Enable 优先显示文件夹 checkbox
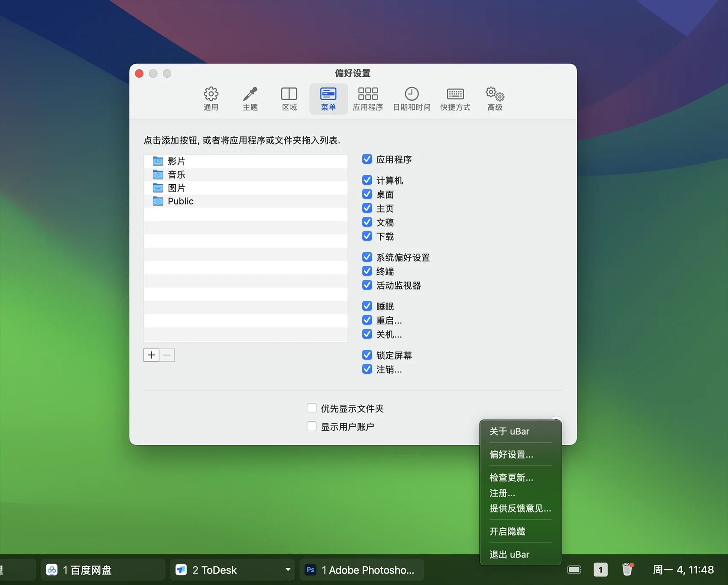Screen dimensions: 728x585 312,408
